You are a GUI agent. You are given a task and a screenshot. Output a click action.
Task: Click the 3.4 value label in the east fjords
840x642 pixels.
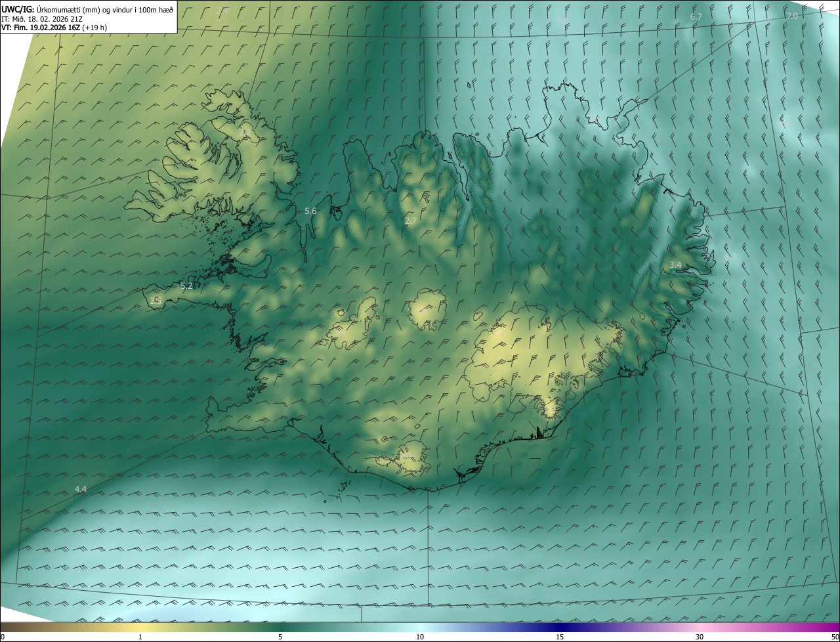point(675,265)
